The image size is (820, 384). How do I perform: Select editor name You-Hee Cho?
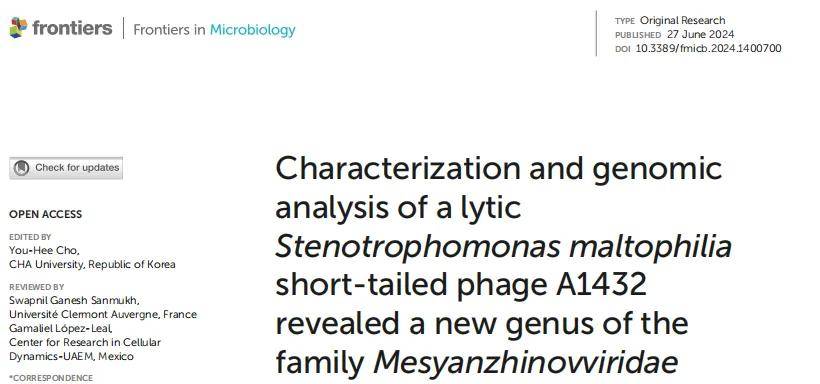pos(44,251)
